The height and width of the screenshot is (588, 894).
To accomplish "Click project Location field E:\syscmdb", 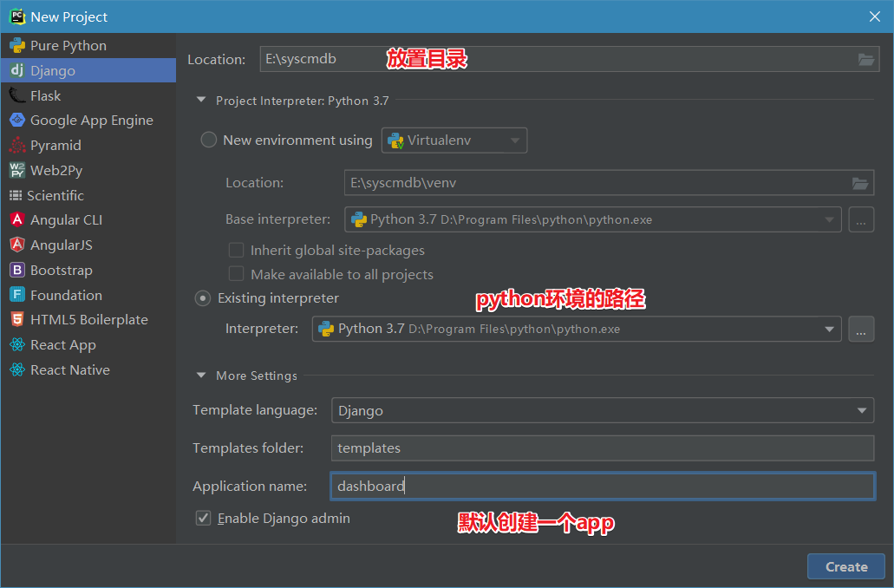I will pos(570,59).
